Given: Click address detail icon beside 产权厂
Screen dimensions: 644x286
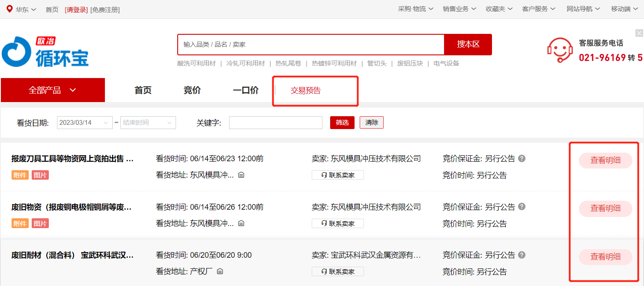Looking at the screenshot, I should pyautogui.click(x=220, y=271).
